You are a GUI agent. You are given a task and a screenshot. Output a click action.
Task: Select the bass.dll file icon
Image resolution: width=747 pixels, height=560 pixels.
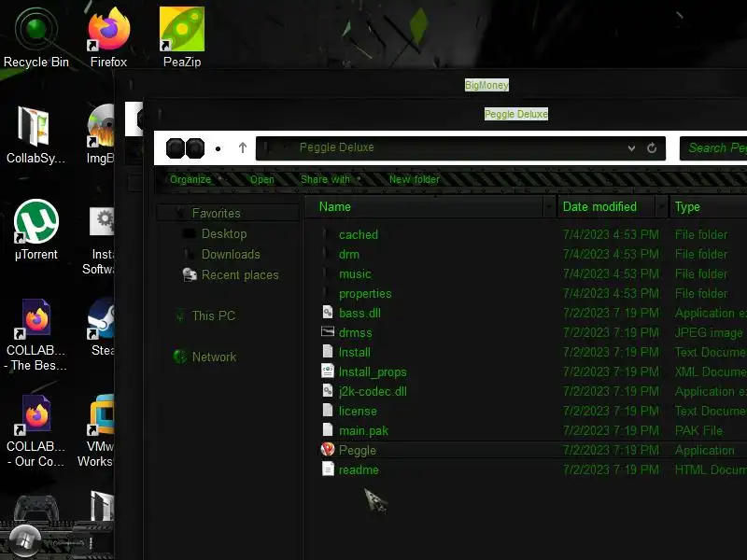click(x=328, y=313)
